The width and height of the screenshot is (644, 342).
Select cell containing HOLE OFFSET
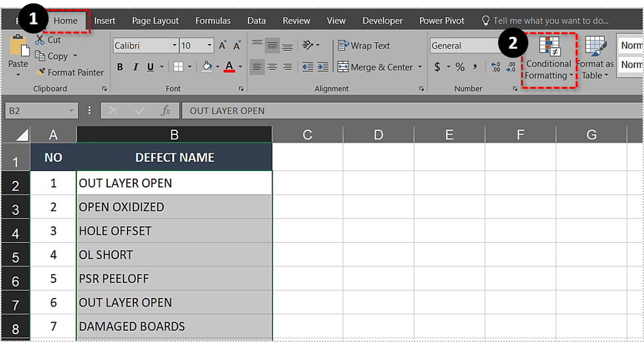click(x=174, y=231)
